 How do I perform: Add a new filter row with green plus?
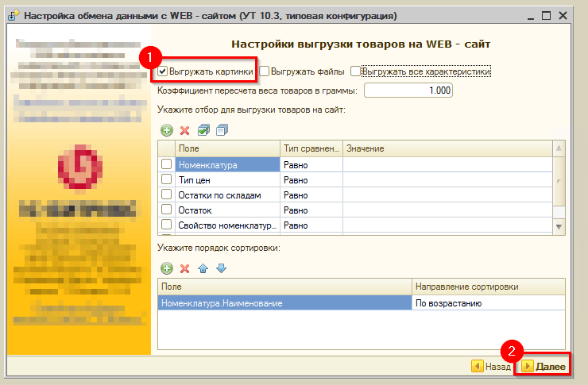[x=167, y=130]
